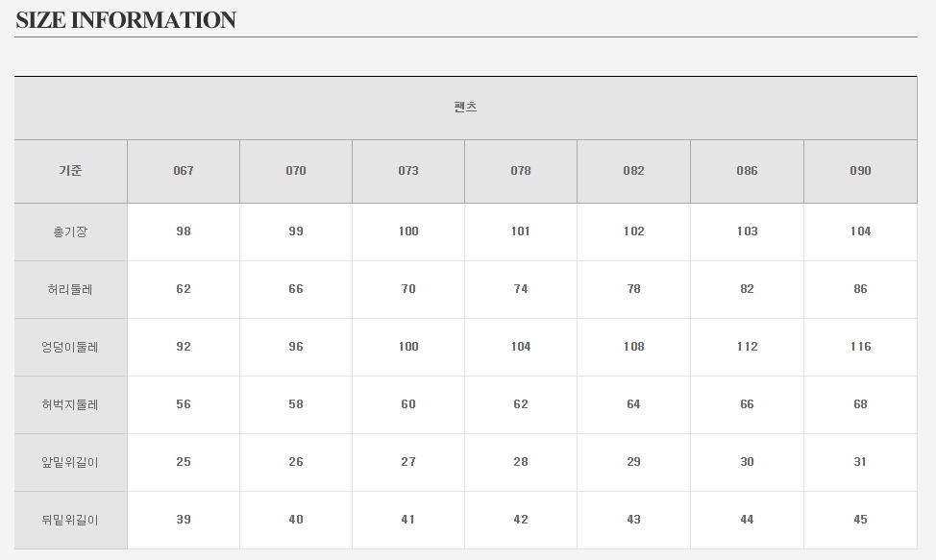Select 앞밑위길이 value 31 for size 090
The width and height of the screenshot is (936, 560).
(860, 462)
